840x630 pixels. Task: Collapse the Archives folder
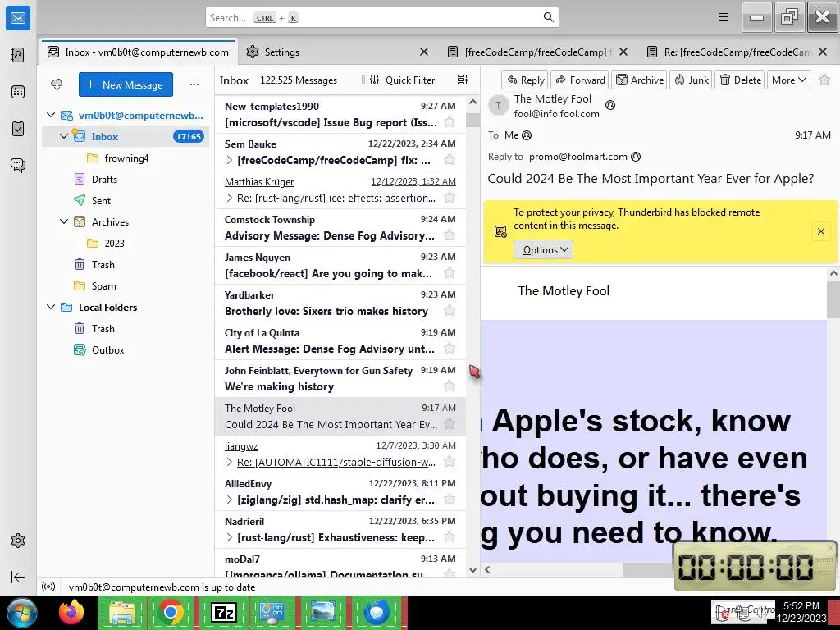pyautogui.click(x=64, y=221)
